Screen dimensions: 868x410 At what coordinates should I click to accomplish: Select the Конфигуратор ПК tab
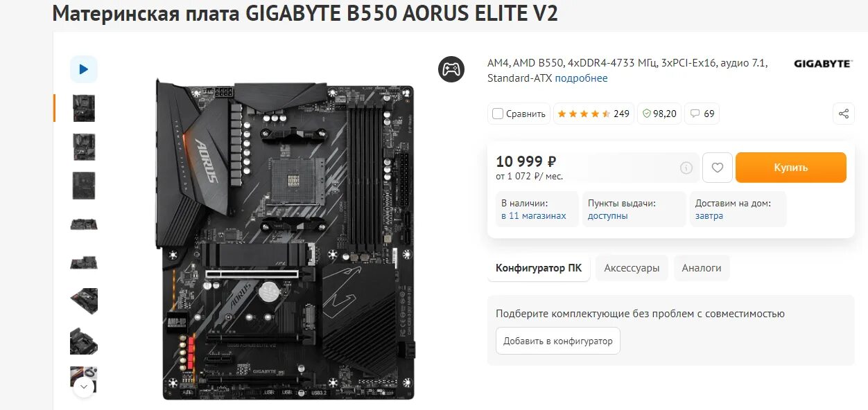pyautogui.click(x=539, y=268)
